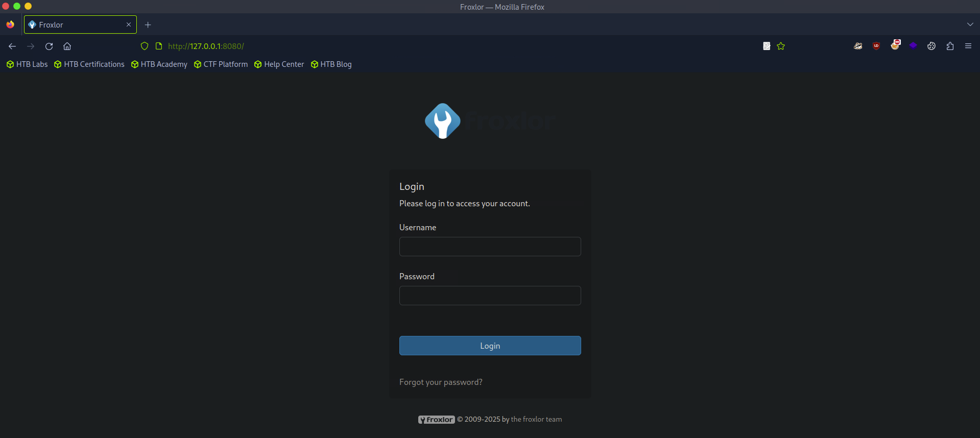
Task: Focus the Username input field
Action: coord(490,247)
